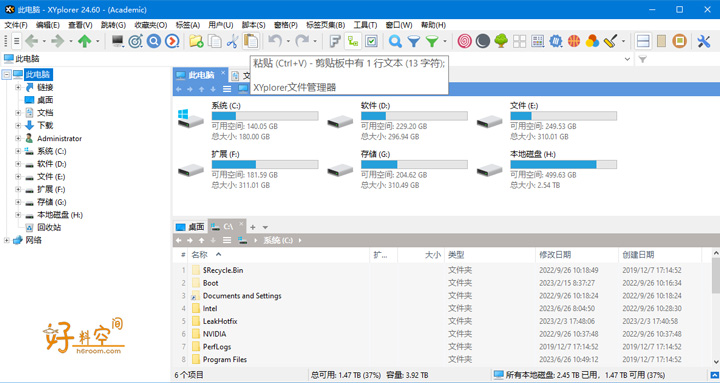This screenshot has height=383, width=720.
Task: Click the Copy icon in toolbar
Action: pyautogui.click(x=214, y=41)
